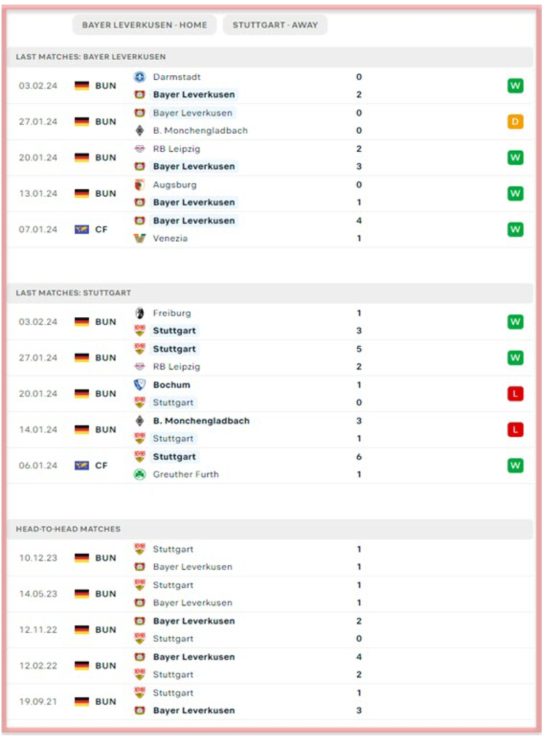This screenshot has width=550, height=739.
Task: Click the red L badge for Bochum match
Action: (x=515, y=394)
